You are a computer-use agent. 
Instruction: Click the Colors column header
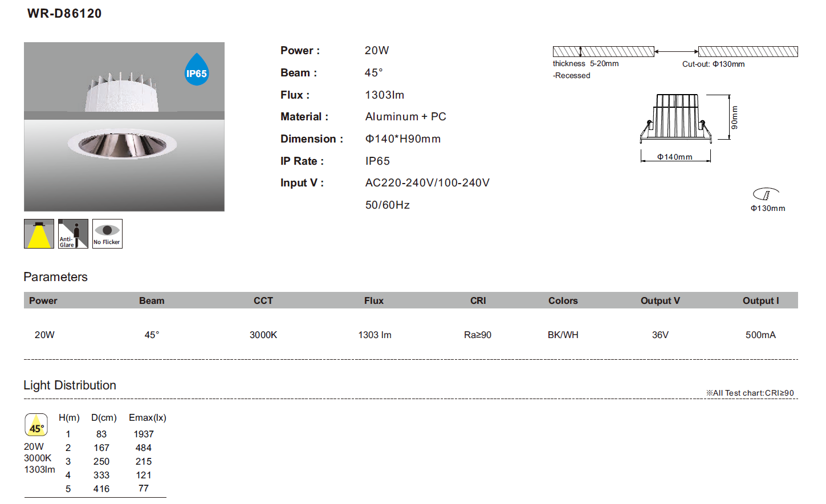click(563, 301)
